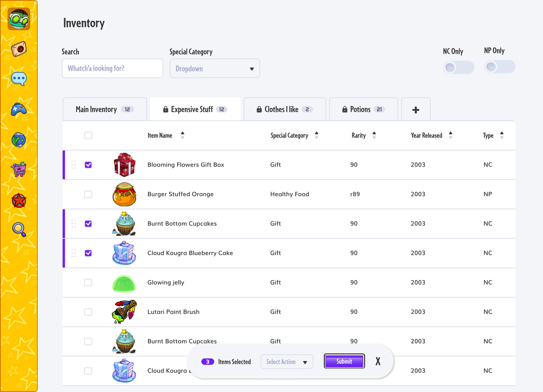Open the game controller icon
The width and height of the screenshot is (543, 392).
[19, 110]
